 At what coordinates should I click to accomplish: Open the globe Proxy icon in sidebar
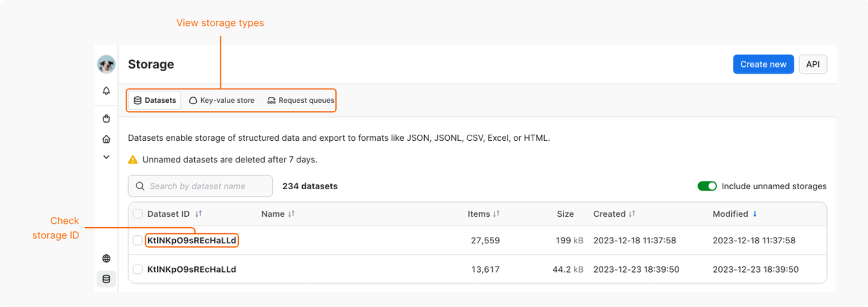coord(106,259)
